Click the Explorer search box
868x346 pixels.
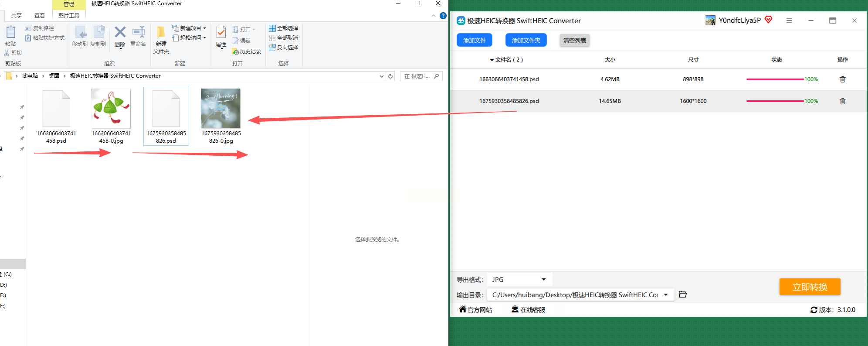421,76
